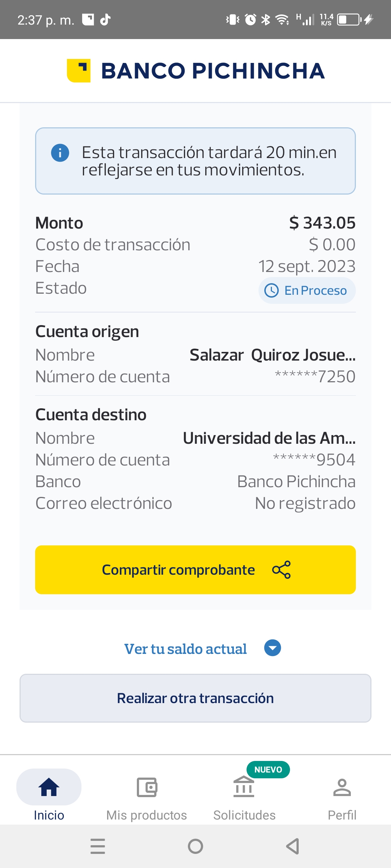Expand Ver tu saldo actual arrow

[273, 648]
